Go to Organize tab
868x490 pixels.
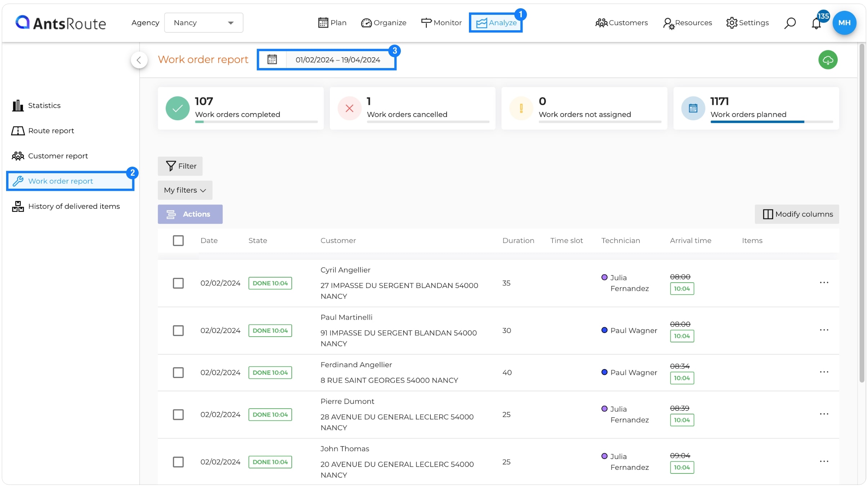[x=384, y=23]
